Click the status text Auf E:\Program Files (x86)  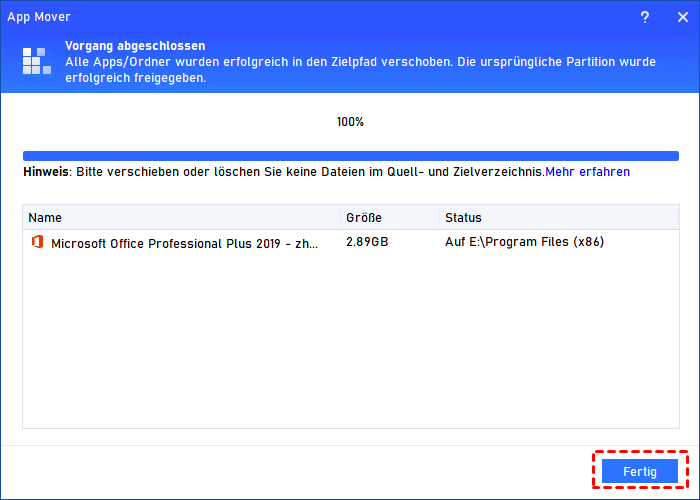(525, 243)
